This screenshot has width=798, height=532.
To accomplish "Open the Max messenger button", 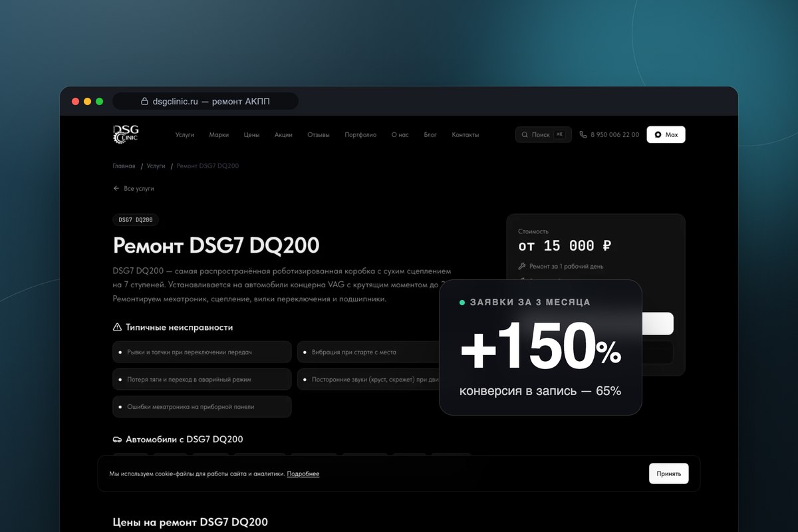I will pyautogui.click(x=666, y=134).
